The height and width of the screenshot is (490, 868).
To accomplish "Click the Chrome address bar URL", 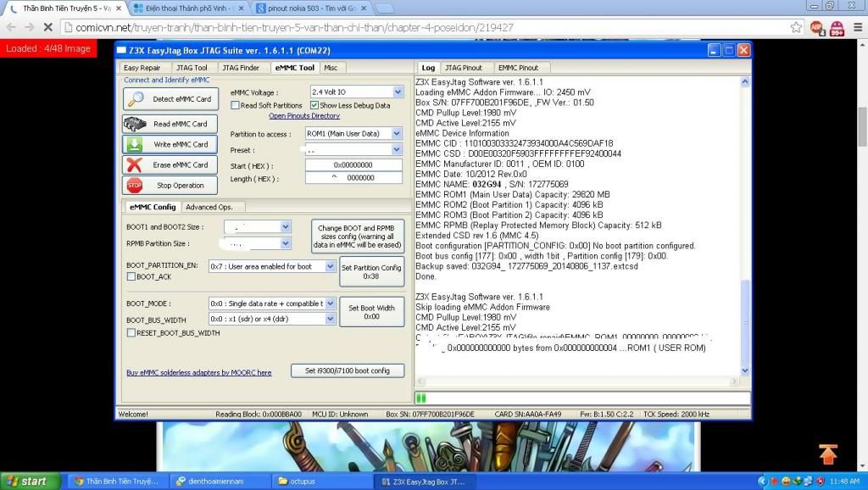I will tap(294, 27).
